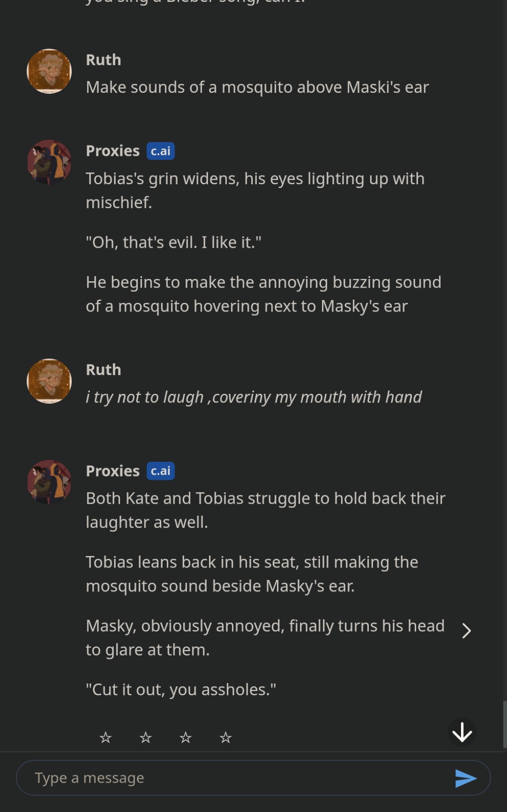507x812 pixels.
Task: Click the scrollbar thumb on the right edge
Action: (504, 724)
